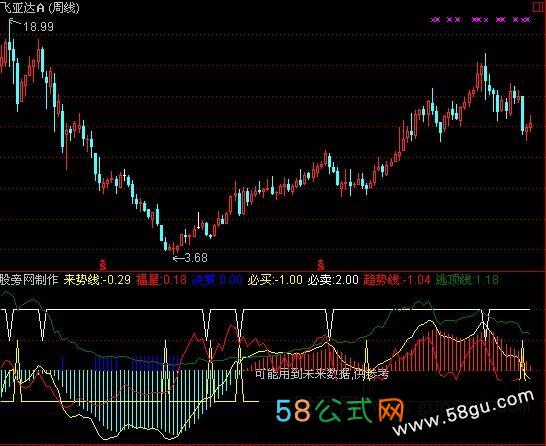Click the 股旁网制作 indicator name

tap(29, 280)
